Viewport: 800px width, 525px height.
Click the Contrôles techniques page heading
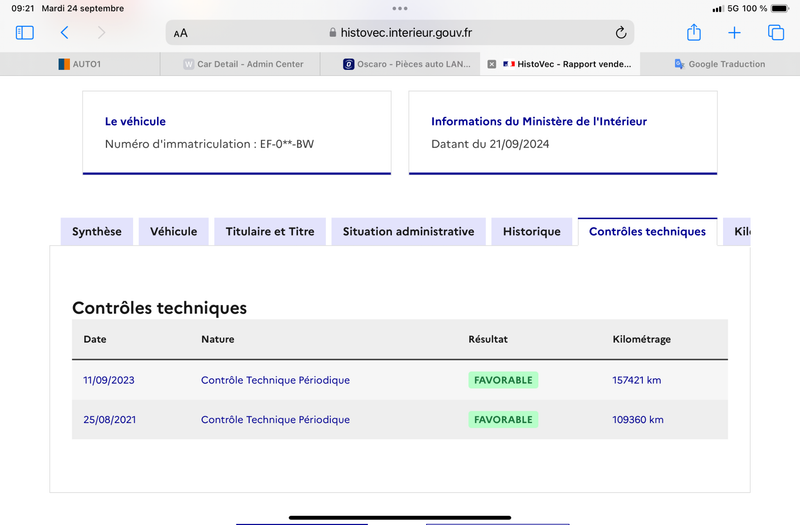[x=159, y=308]
